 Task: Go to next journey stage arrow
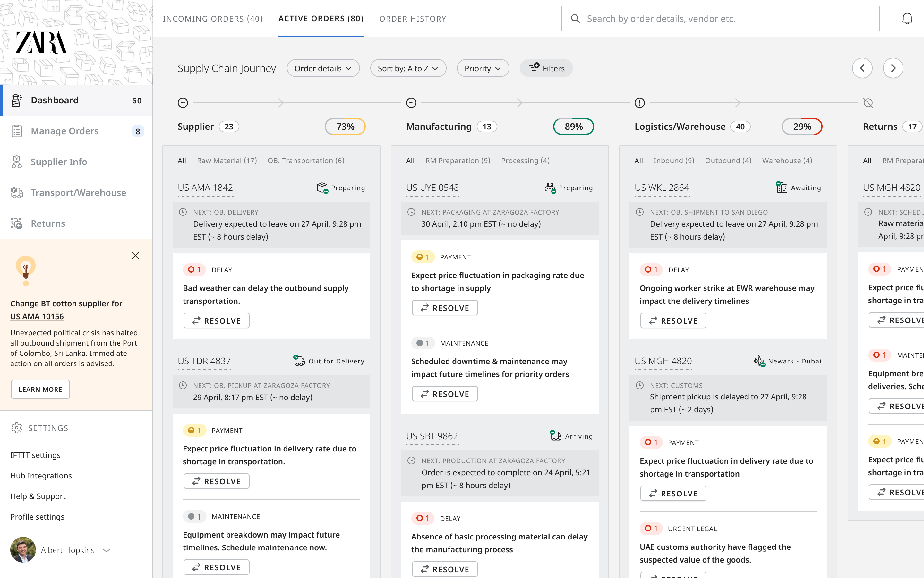(893, 68)
